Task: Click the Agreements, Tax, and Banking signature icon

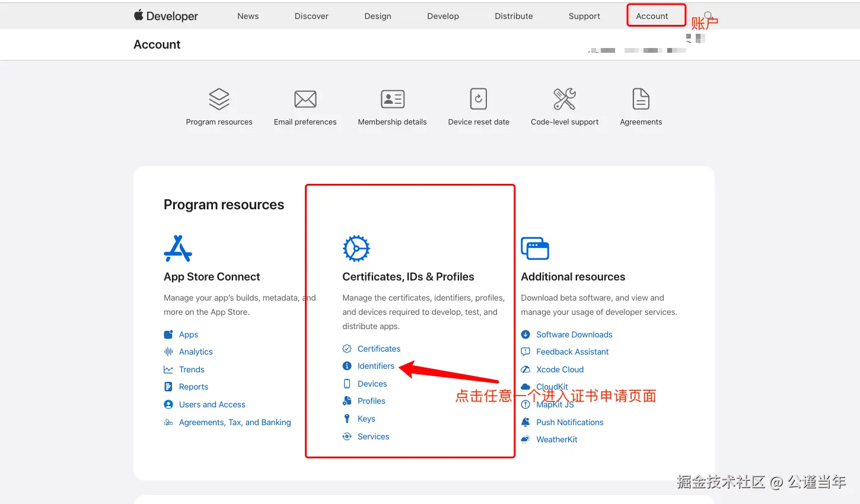Action: click(x=168, y=422)
